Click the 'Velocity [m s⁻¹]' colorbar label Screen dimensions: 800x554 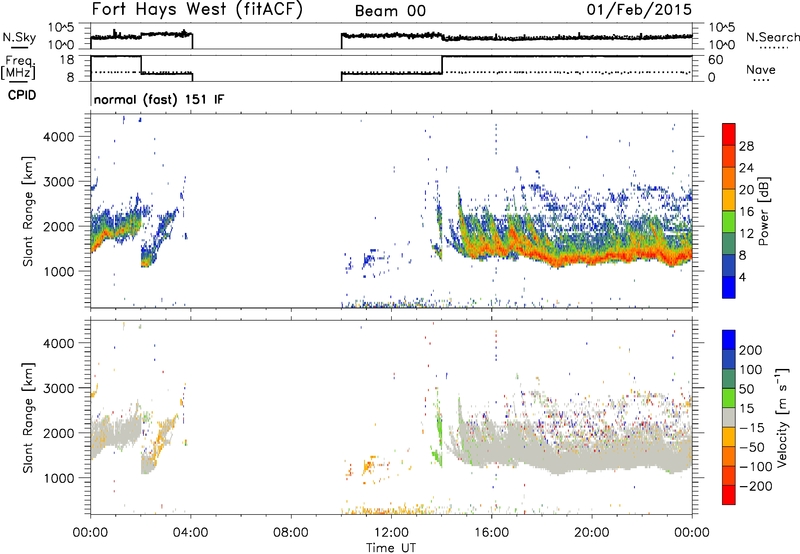pyautogui.click(x=782, y=417)
